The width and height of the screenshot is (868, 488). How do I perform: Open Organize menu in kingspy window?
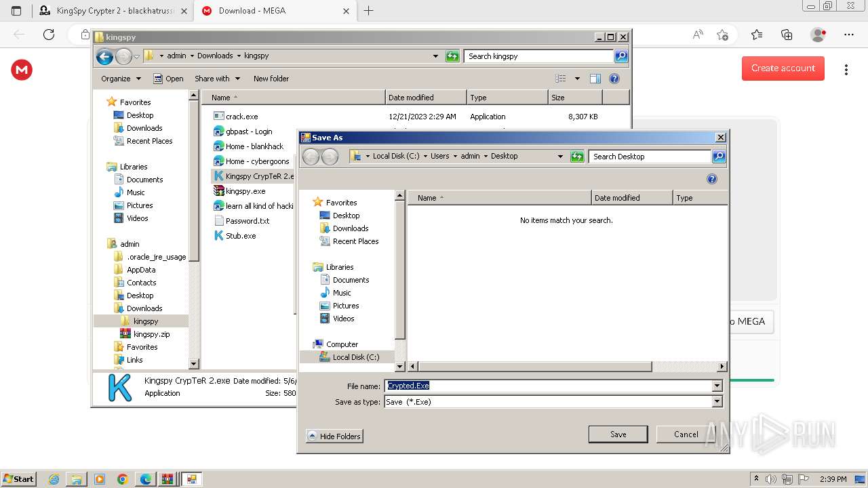coord(121,79)
